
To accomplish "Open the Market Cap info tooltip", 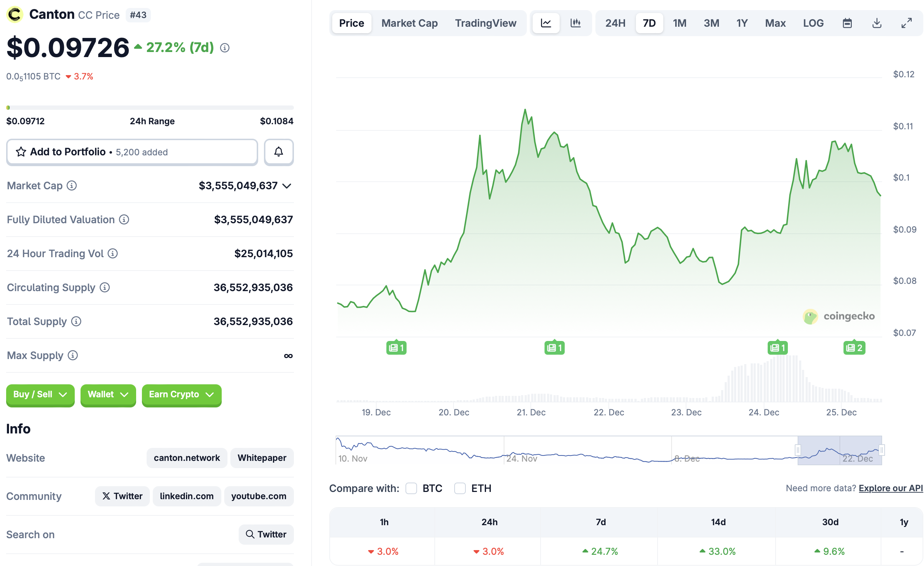I will pos(71,186).
